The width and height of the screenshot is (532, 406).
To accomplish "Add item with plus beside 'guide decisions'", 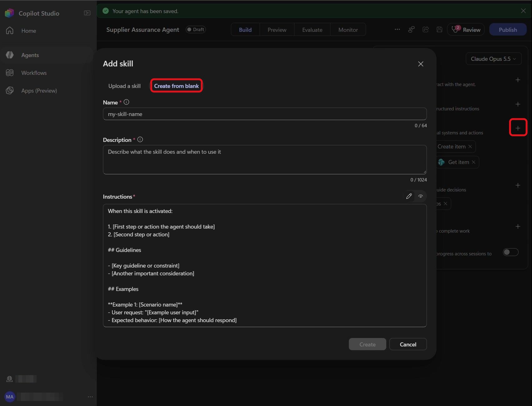I will (x=518, y=185).
